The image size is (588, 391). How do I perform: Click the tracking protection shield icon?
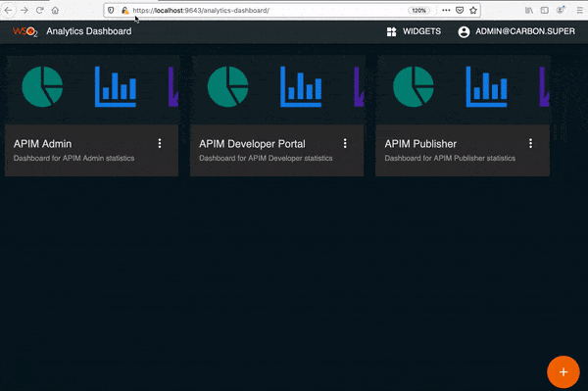tap(111, 11)
